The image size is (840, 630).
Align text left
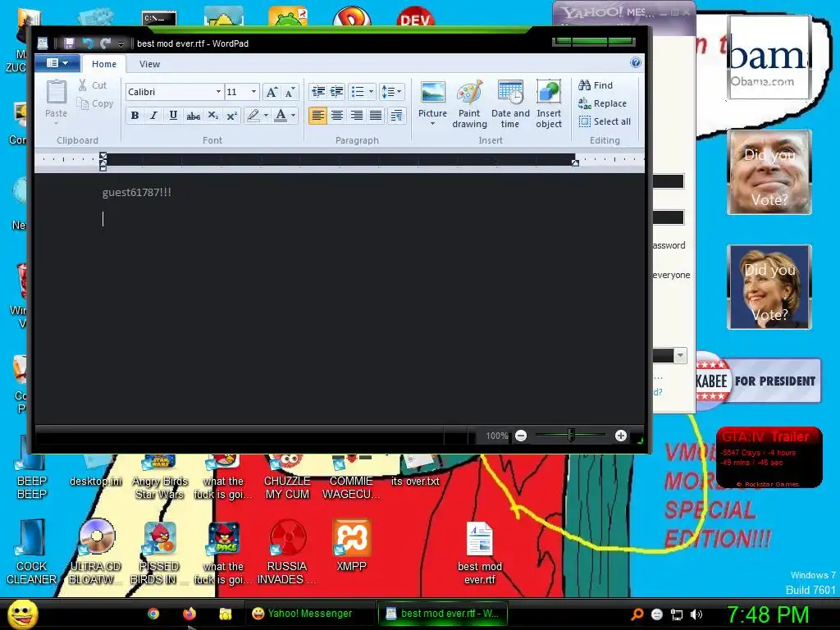pyautogui.click(x=317, y=115)
